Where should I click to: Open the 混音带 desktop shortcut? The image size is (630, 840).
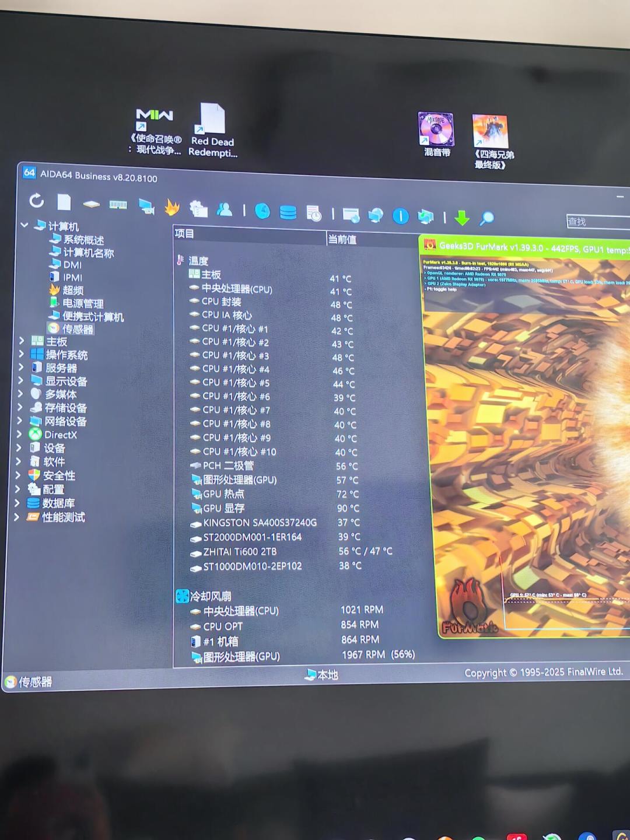coord(437,135)
